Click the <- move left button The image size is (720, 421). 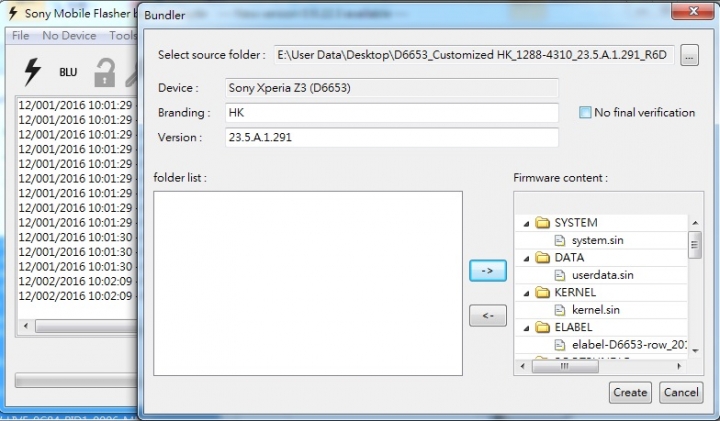point(488,316)
